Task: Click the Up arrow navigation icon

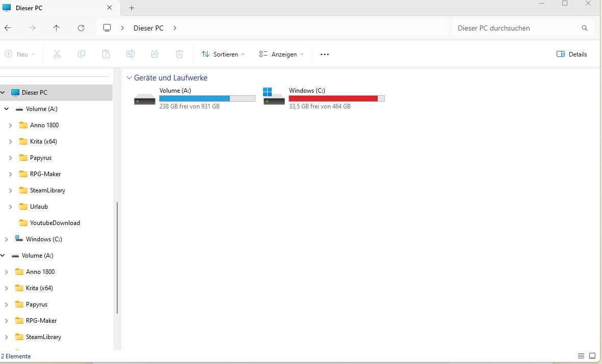Action: tap(57, 28)
